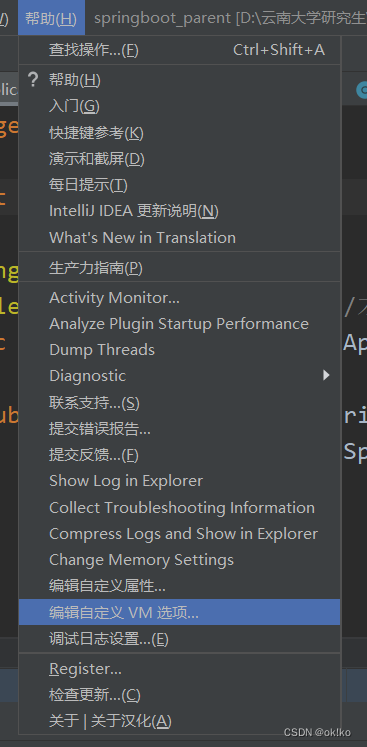Choose 演示和截屏(D) item
Viewport: 367px width, 747px height.
(179, 159)
